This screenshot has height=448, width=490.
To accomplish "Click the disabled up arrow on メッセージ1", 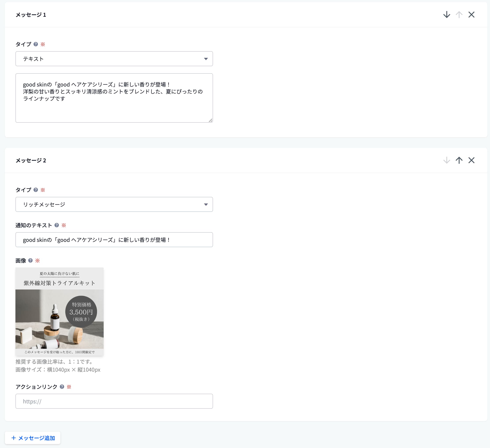I will coord(459,15).
